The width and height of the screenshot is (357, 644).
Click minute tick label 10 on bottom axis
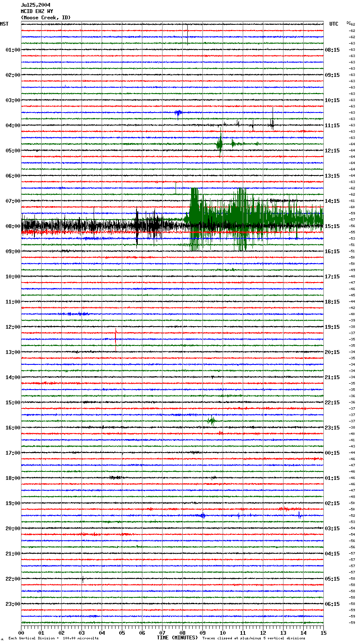223,633
